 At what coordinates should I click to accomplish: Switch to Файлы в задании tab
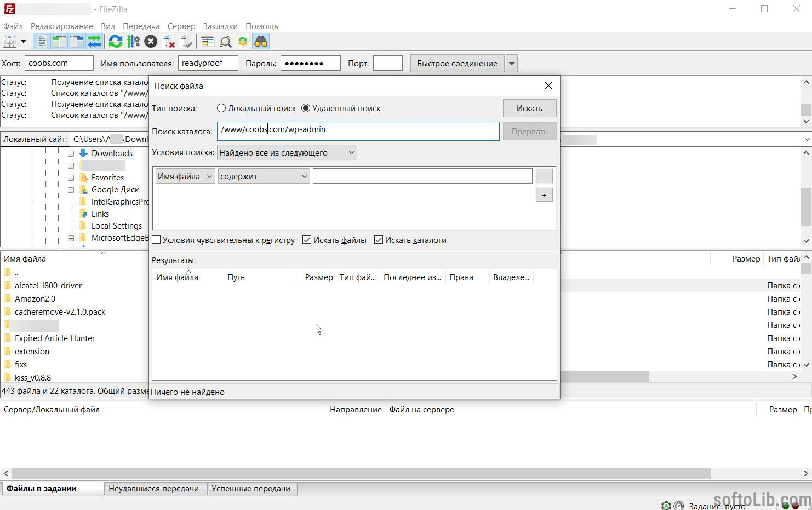tap(53, 489)
